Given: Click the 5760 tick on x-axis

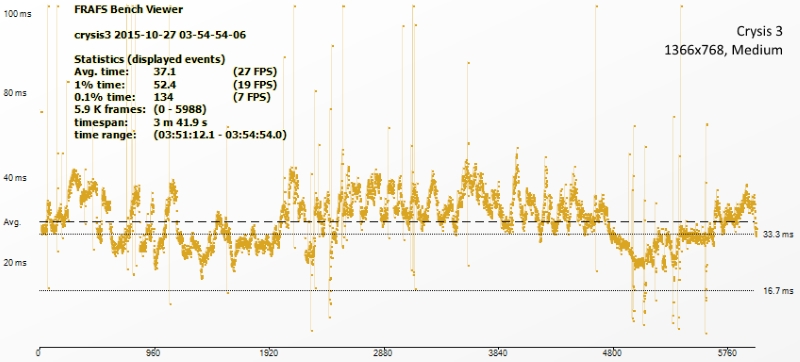Looking at the screenshot, I should pyautogui.click(x=728, y=353).
